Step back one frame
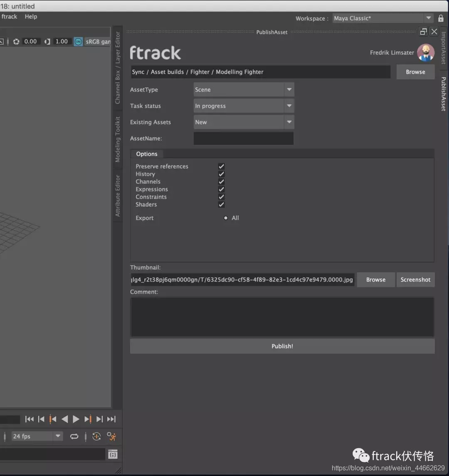The image size is (449, 476). (41, 419)
